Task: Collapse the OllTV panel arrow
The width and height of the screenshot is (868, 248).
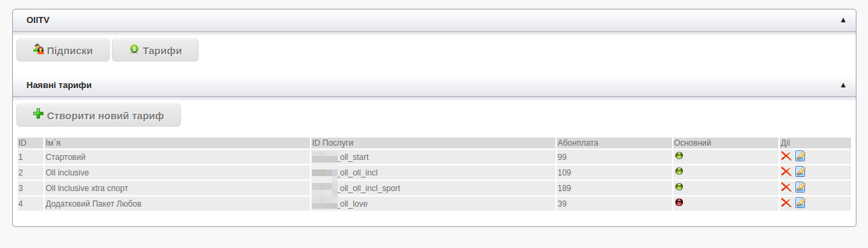Action: (843, 20)
